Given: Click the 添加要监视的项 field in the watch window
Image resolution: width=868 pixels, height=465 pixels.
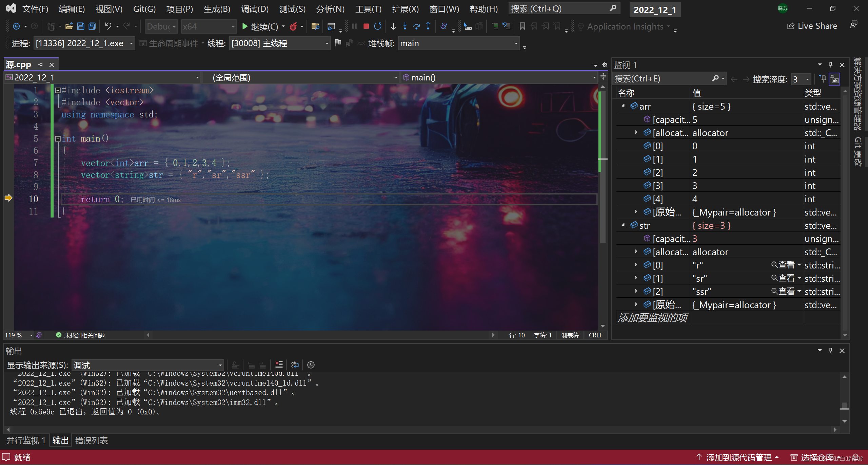Looking at the screenshot, I should pos(653,318).
